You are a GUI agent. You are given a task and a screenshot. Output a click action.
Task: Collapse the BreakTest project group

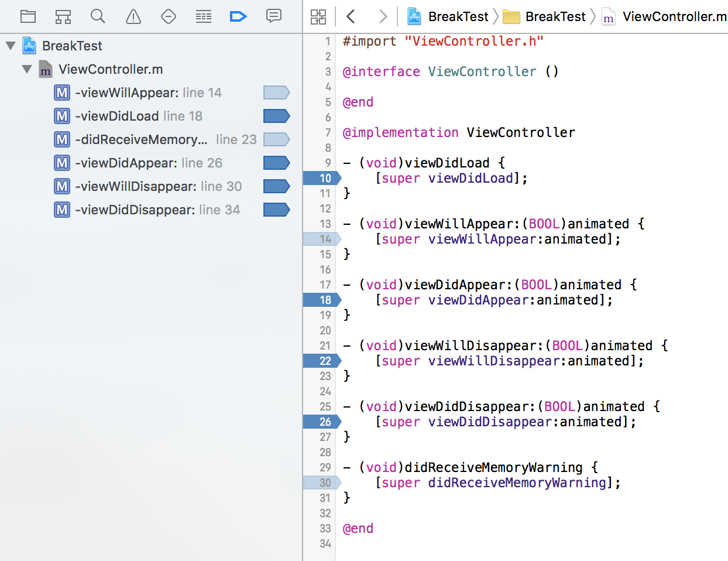click(11, 46)
